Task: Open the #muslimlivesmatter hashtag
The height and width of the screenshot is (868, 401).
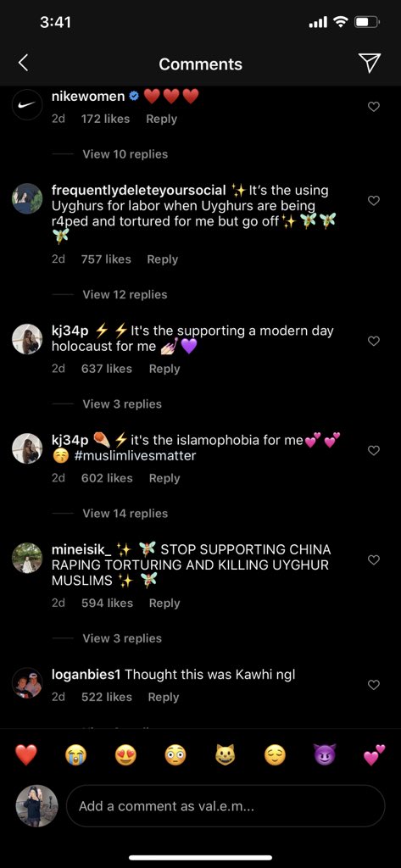Action: [x=133, y=456]
